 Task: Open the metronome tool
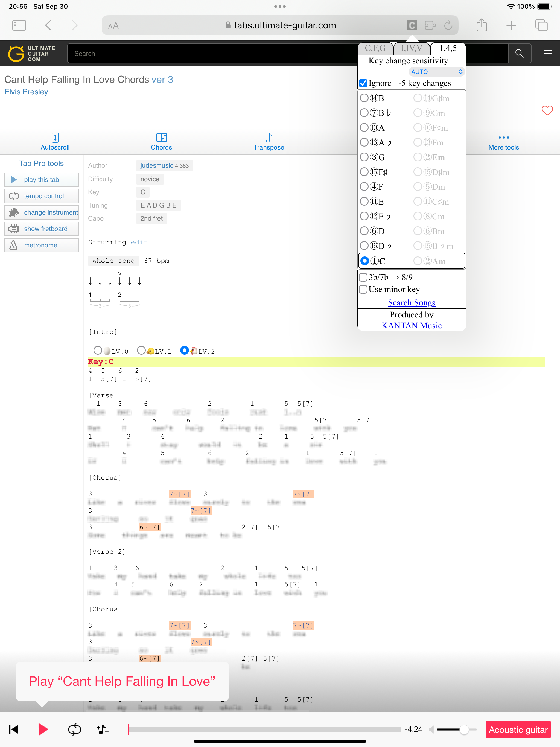click(42, 245)
